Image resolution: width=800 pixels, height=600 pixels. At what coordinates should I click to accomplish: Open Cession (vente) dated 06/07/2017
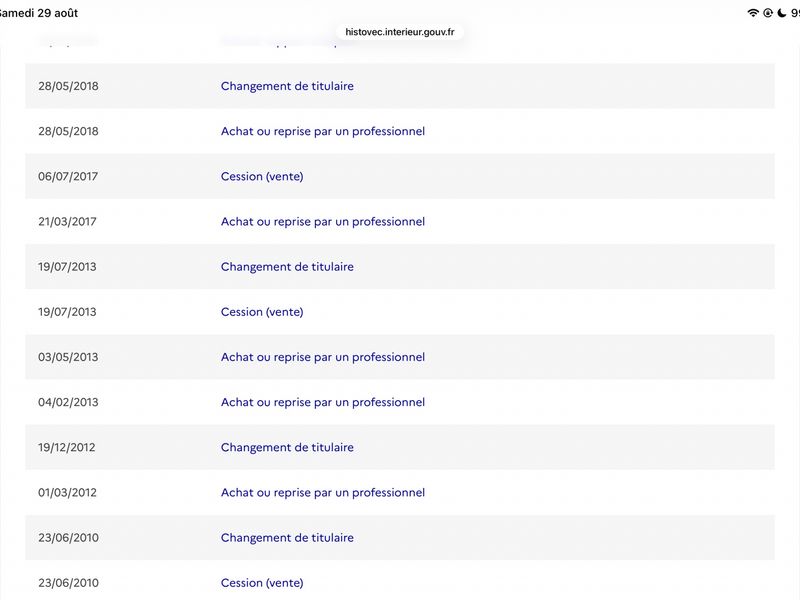pyautogui.click(x=262, y=177)
